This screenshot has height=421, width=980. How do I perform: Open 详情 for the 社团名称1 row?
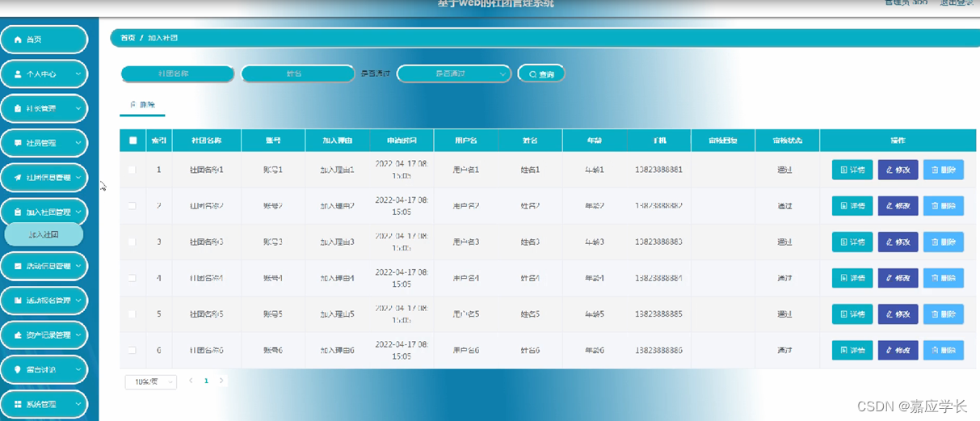coord(852,170)
